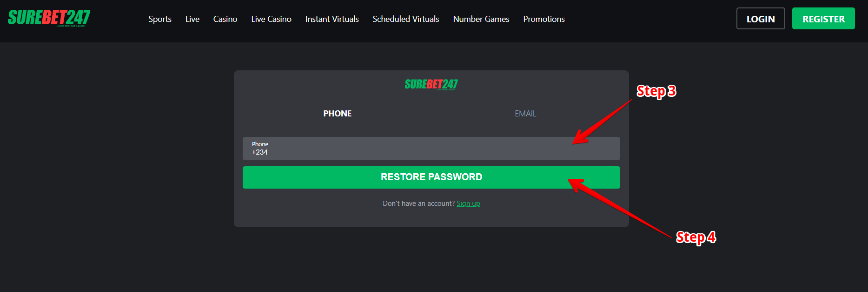Select the PHONE tab
The width and height of the screenshot is (868, 292).
pyautogui.click(x=337, y=114)
